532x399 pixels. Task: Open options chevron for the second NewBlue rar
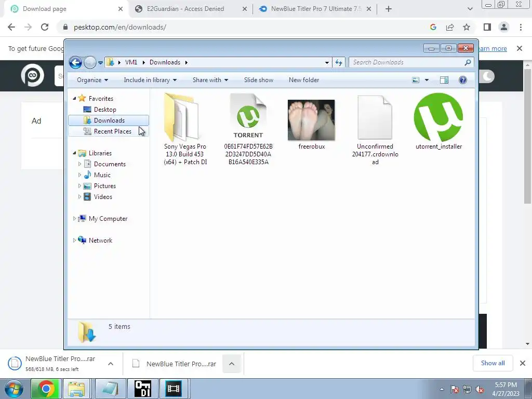click(232, 364)
